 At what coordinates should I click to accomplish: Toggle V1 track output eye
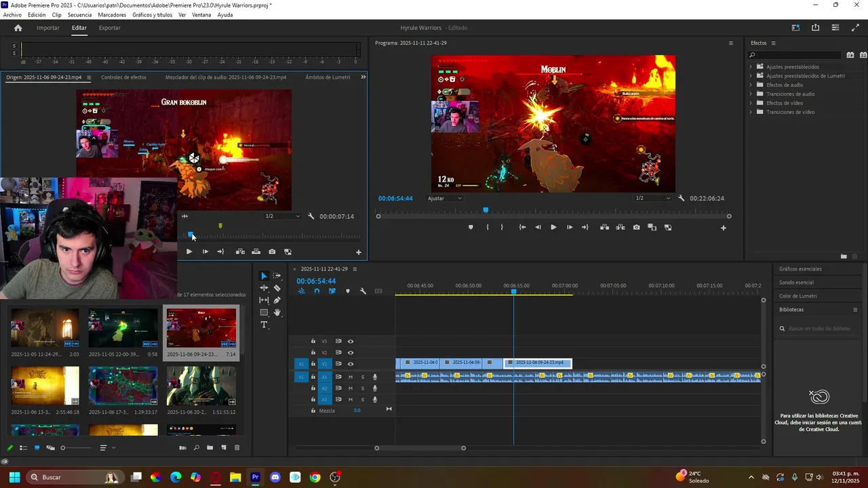tap(351, 364)
